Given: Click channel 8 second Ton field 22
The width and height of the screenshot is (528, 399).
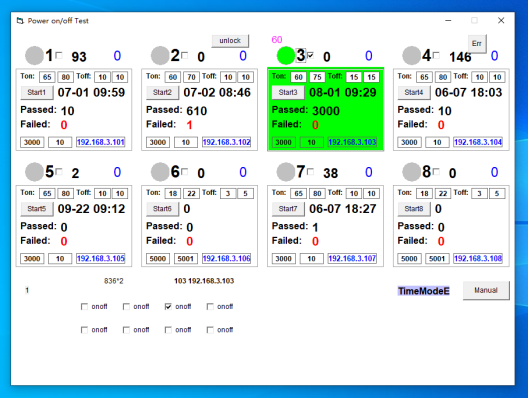Looking at the screenshot, I should tap(443, 193).
